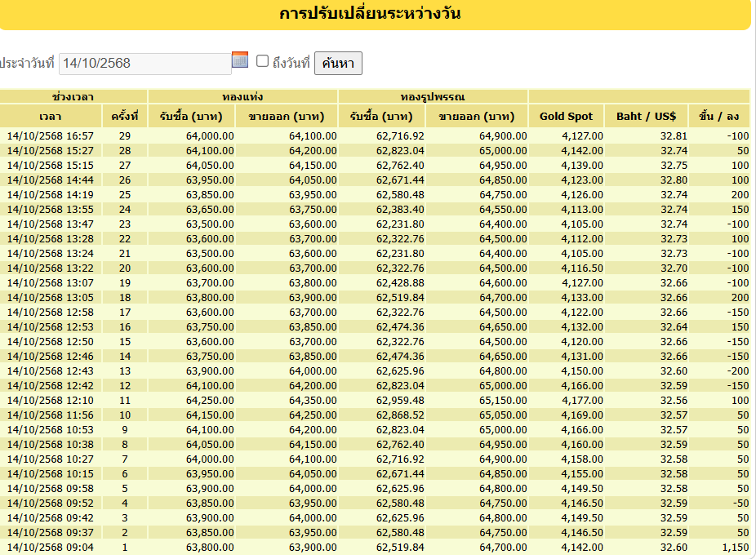This screenshot has width=756, height=559.
Task: Click the ครั้งที่ column header
Action: [125, 116]
